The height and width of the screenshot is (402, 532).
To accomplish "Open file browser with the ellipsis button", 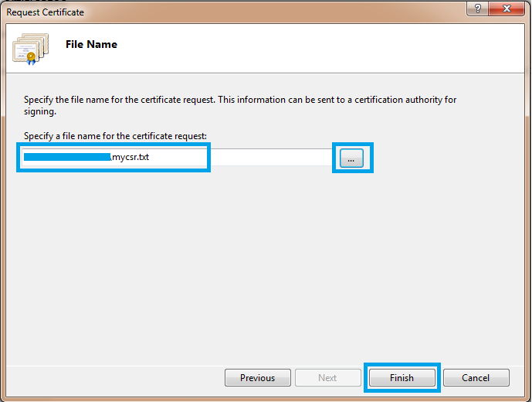I will [x=351, y=158].
